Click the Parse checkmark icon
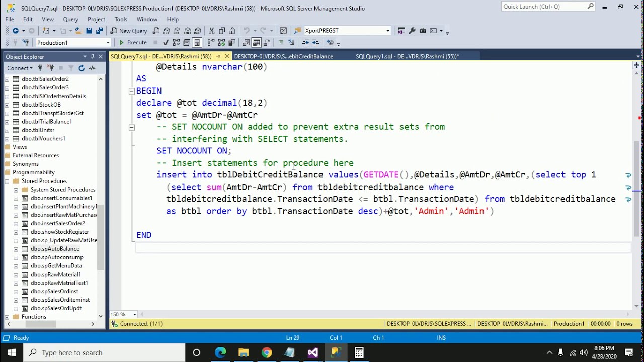 (x=166, y=43)
